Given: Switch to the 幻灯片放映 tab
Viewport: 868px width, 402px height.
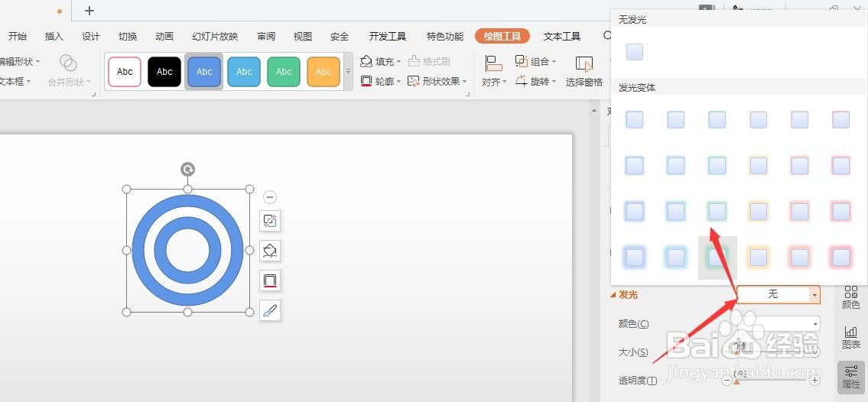Looking at the screenshot, I should coord(215,37).
